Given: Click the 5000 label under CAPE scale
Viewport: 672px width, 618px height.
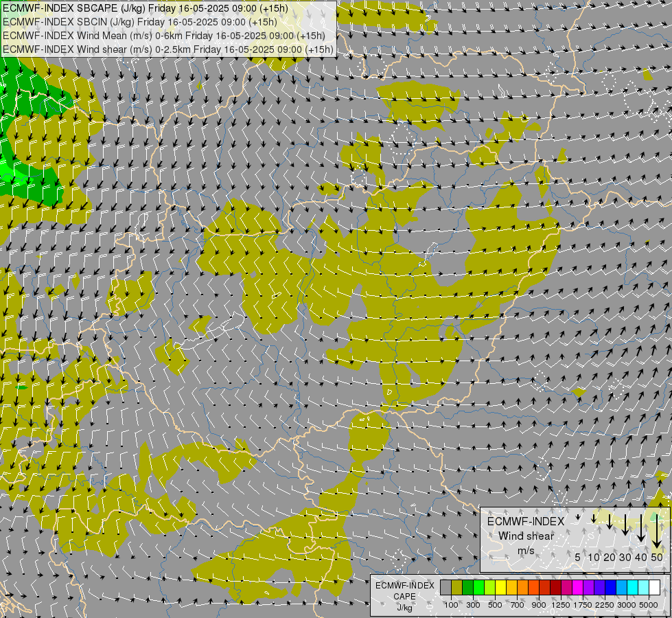Looking at the screenshot, I should coord(649,605).
